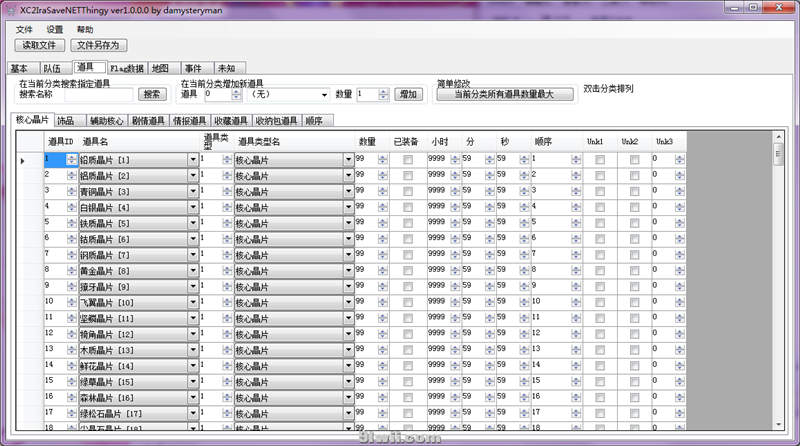Click 顺序 spinner in row 13

point(576,350)
